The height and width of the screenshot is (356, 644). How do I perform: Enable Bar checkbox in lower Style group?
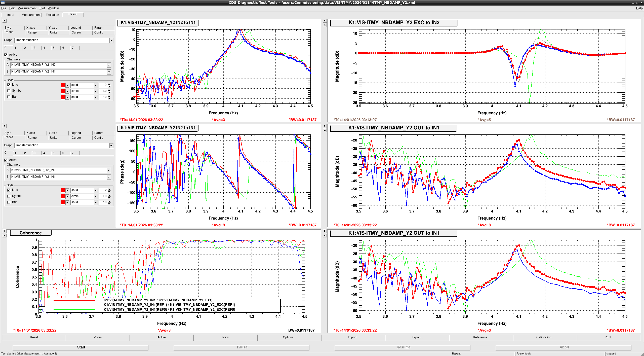coord(9,202)
